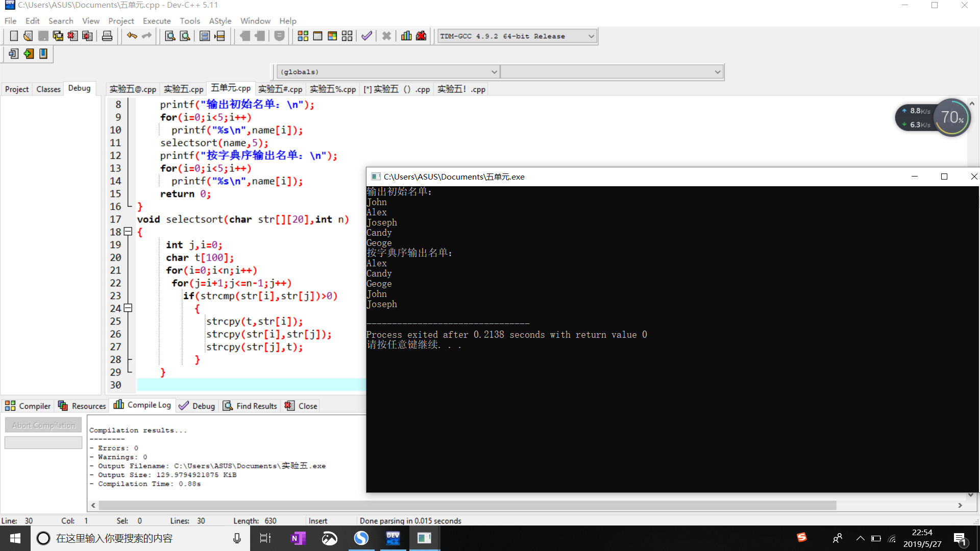Screen dimensions: 980x551
Task: Click the Compile icon with colored squares
Action: [303, 36]
